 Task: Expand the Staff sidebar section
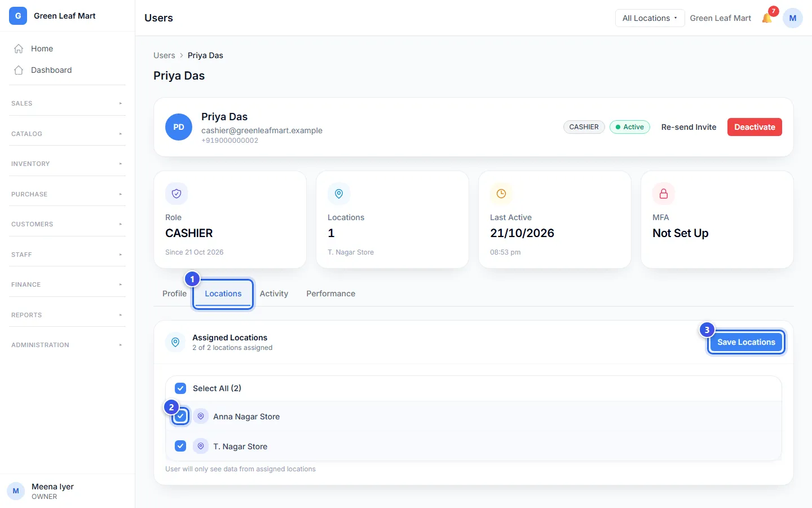[67, 255]
